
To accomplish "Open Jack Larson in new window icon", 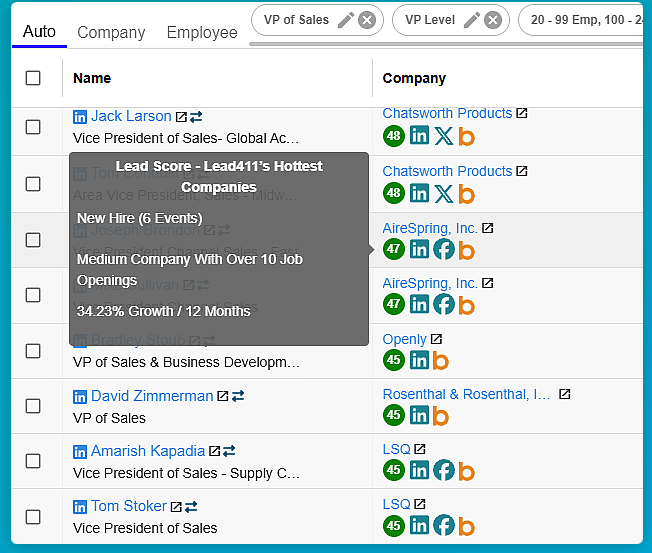I will pyautogui.click(x=181, y=117).
